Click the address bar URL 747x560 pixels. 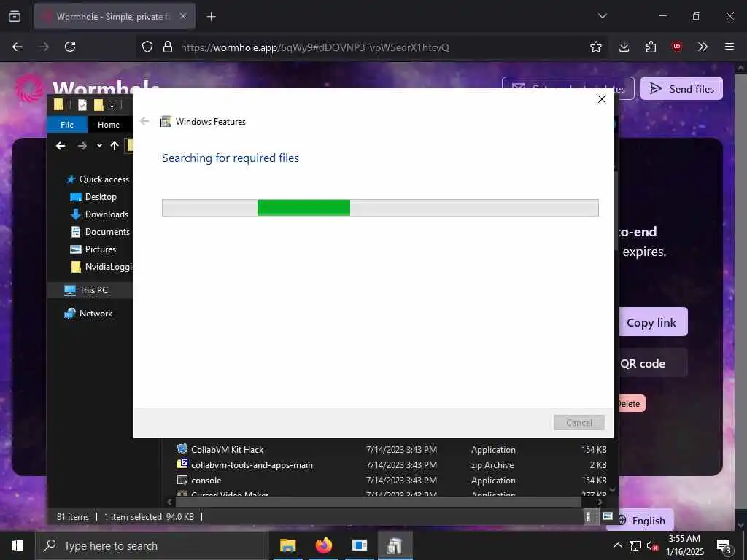[x=315, y=47]
